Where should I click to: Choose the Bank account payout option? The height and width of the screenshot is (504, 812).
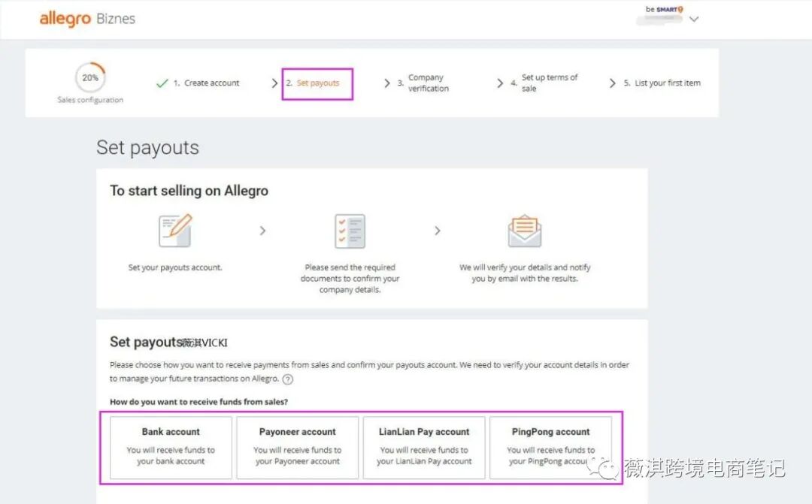pyautogui.click(x=171, y=448)
